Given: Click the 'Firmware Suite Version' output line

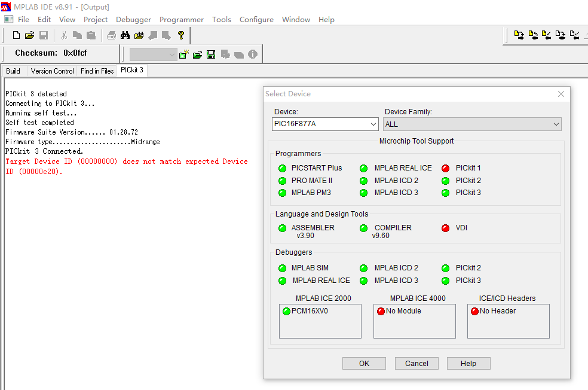Looking at the screenshot, I should (x=72, y=132).
